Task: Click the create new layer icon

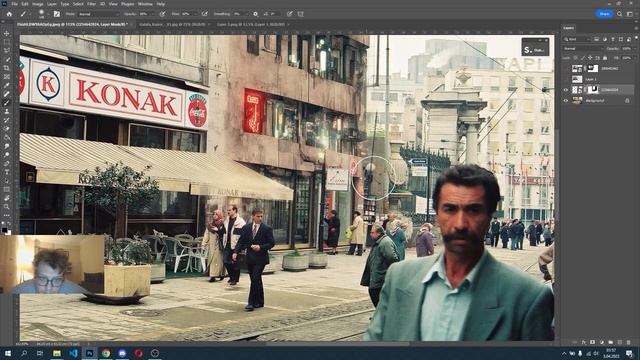Action: coord(620,342)
